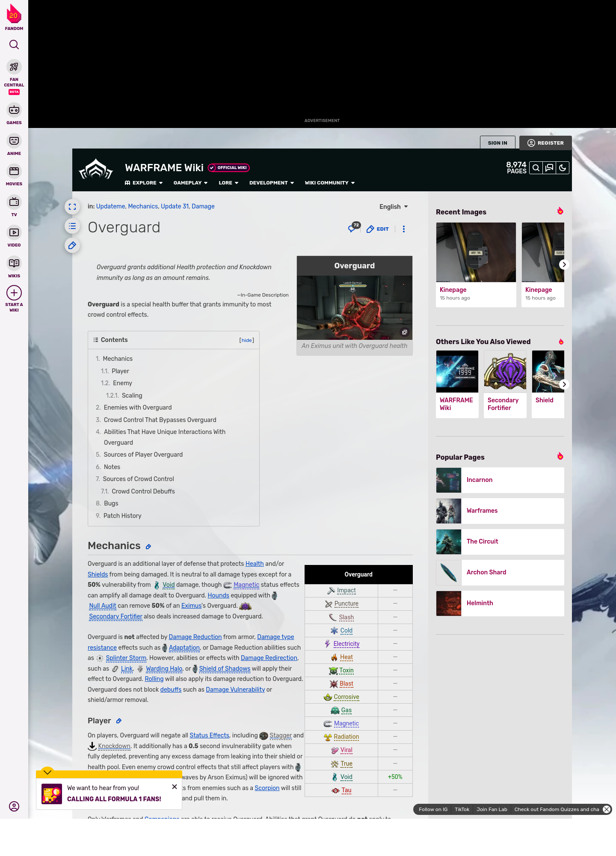616x856 pixels.
Task: Open the Secondary Fortifier article link
Action: tap(115, 616)
